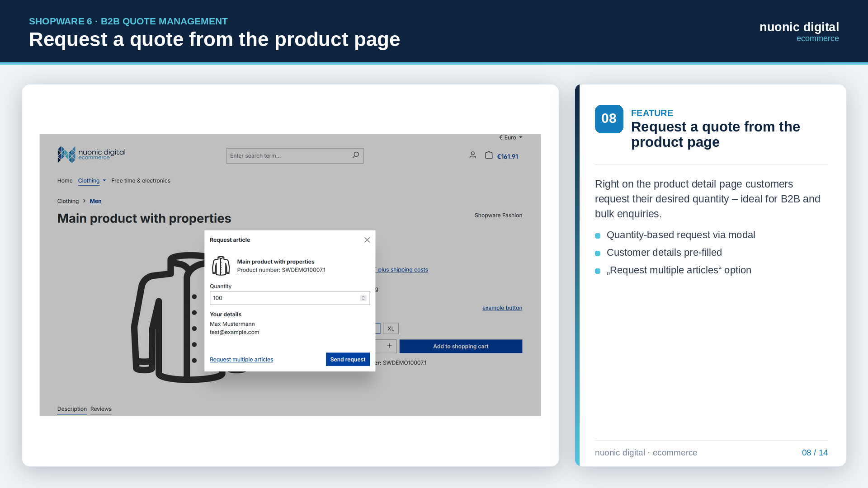Switch to the Description tab
The width and height of the screenshot is (868, 488).
coord(72,409)
